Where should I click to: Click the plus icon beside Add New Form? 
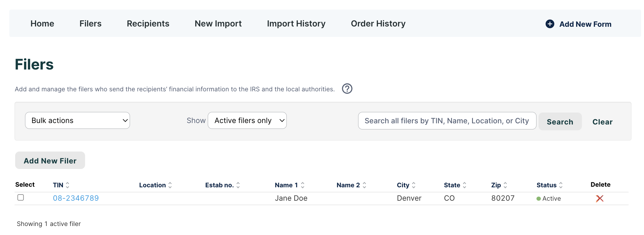[x=550, y=24]
